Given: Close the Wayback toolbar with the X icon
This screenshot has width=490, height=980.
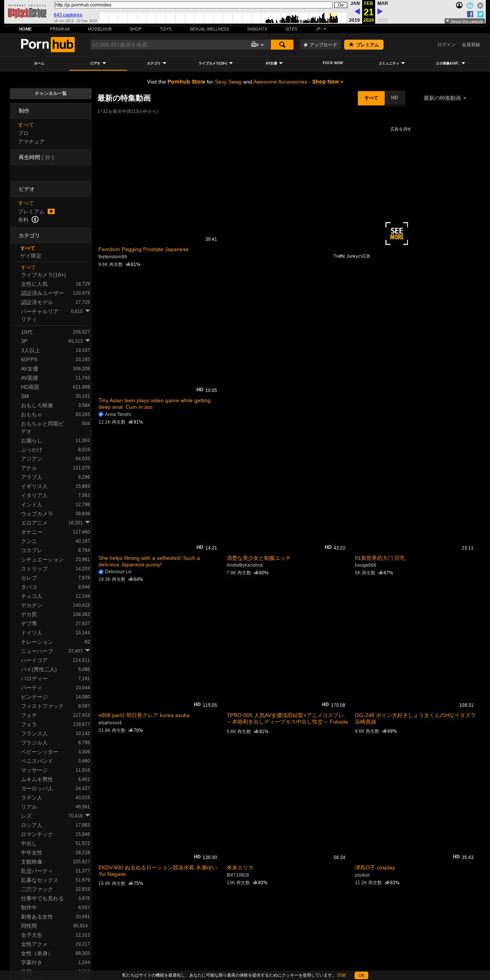Looking at the screenshot, I should click(x=480, y=5).
